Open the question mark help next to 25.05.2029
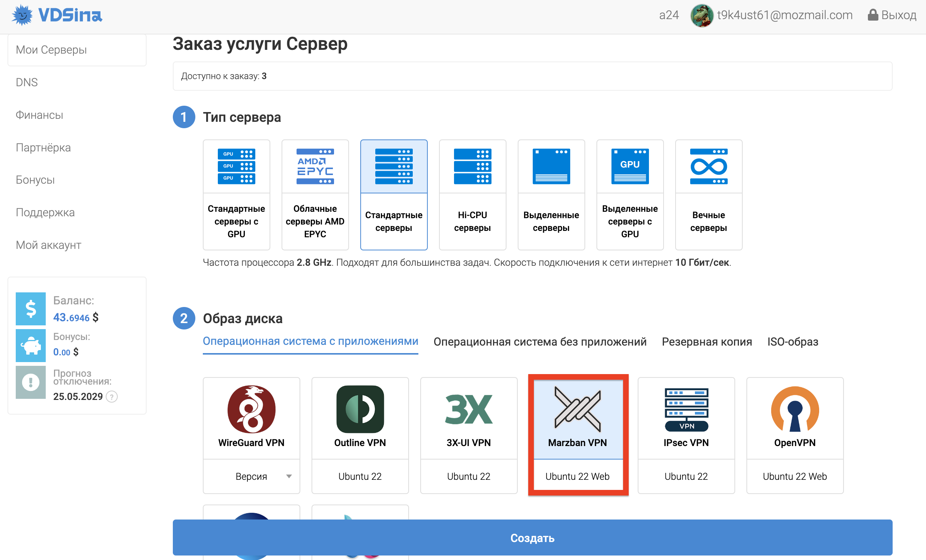926x560 pixels. tap(112, 397)
